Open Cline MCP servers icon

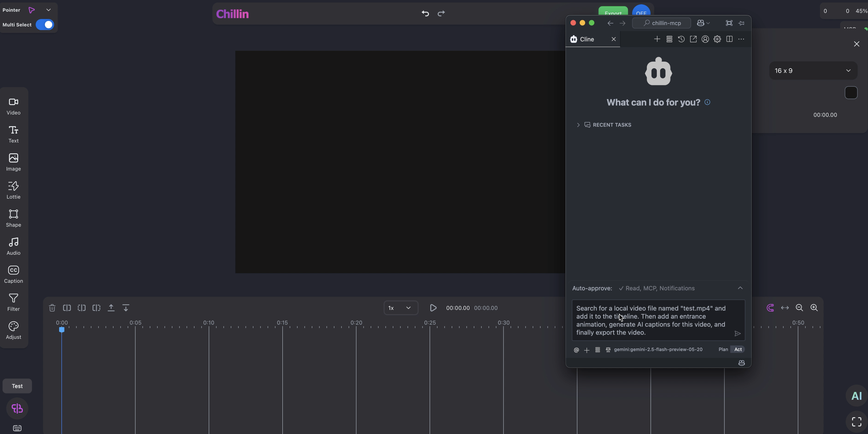[669, 39]
